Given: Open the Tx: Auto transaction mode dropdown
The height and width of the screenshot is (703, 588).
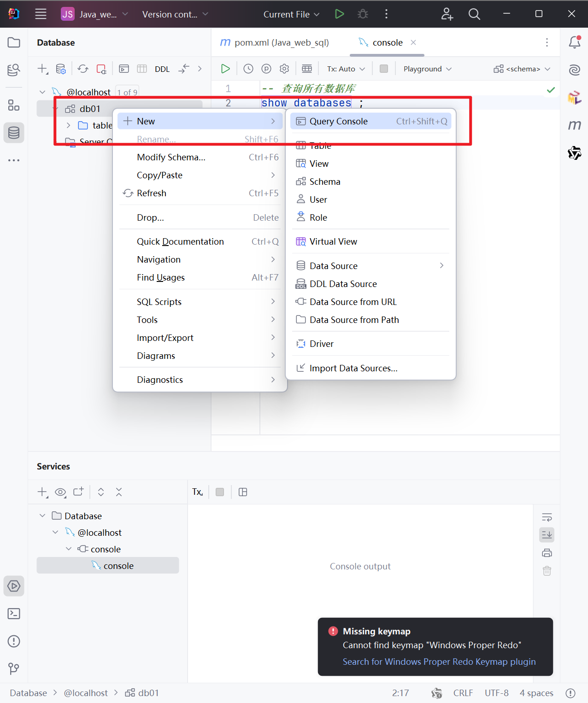Looking at the screenshot, I should coord(346,69).
